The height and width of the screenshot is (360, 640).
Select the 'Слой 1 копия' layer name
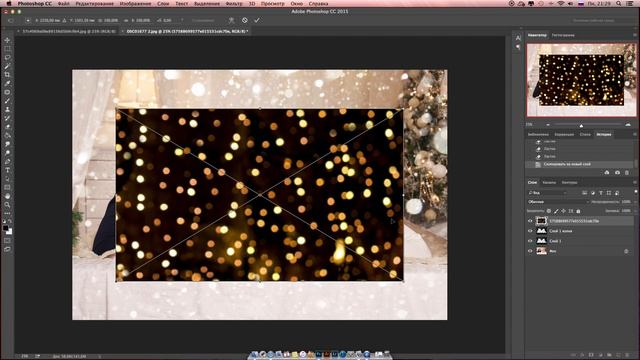(560, 231)
